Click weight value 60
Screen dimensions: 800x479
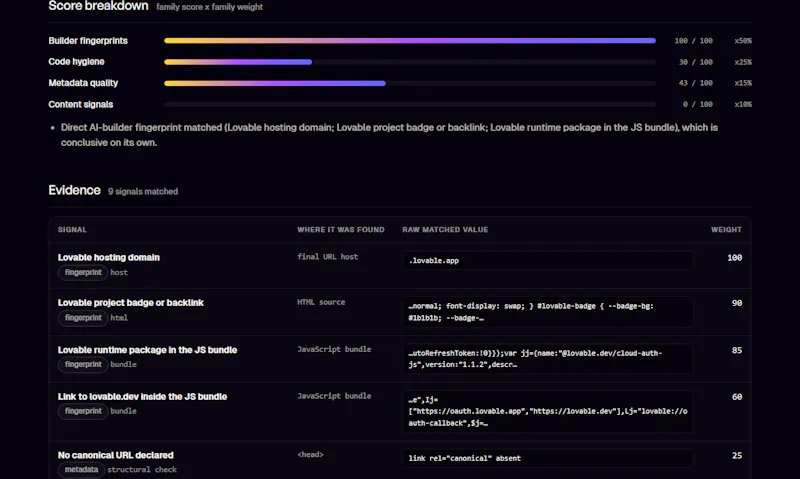tap(737, 397)
